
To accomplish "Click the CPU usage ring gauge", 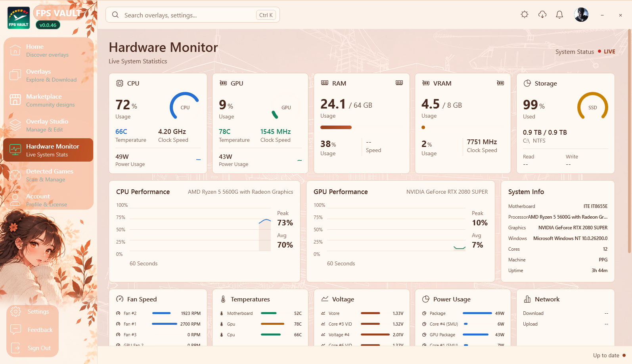I will coord(185,106).
